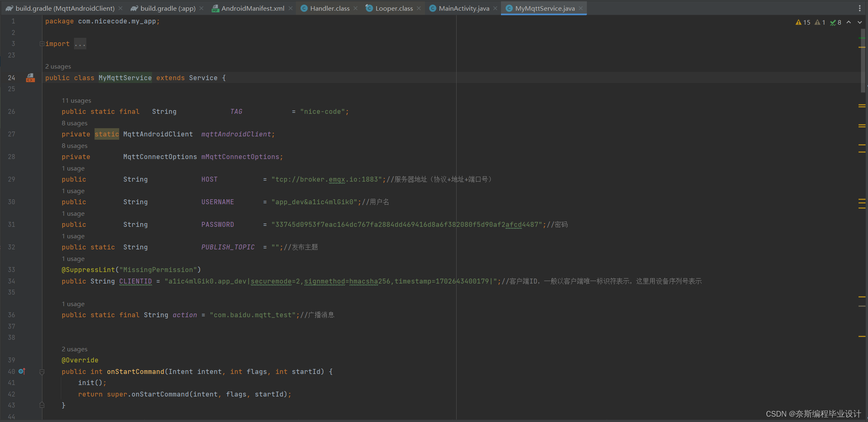Viewport: 868px width, 422px height.
Task: Click the highlighted static keyword on line 27
Action: pyautogui.click(x=107, y=134)
